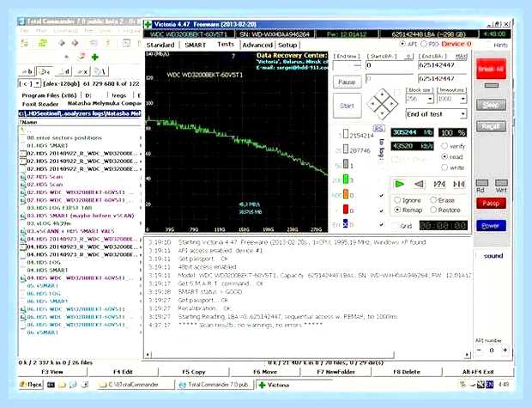Open the timeout 1000 dropdown
532x408 pixels.
463,99
